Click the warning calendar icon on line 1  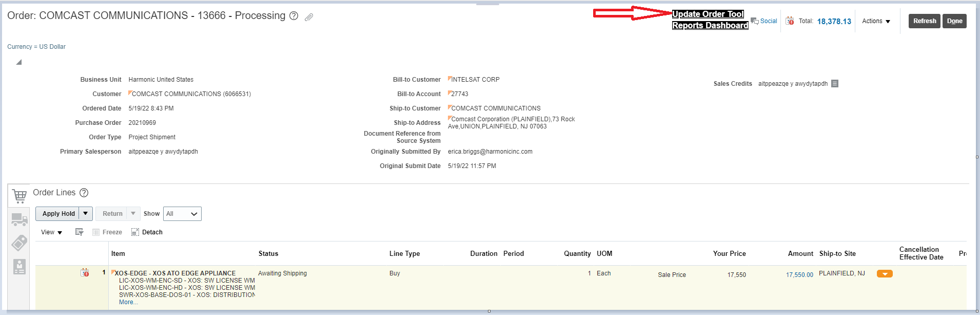click(x=85, y=273)
